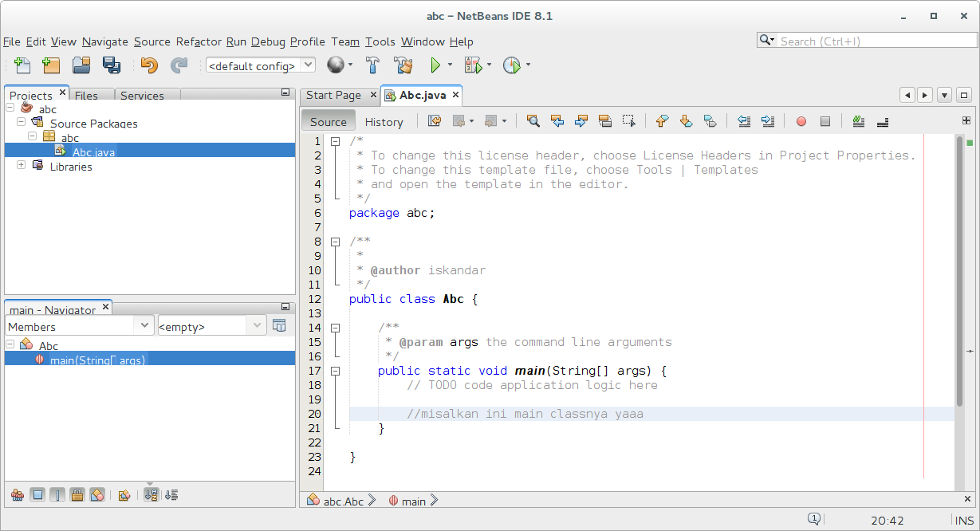
Task: Toggle Bookmark icon in editor toolbar
Action: coord(710,121)
